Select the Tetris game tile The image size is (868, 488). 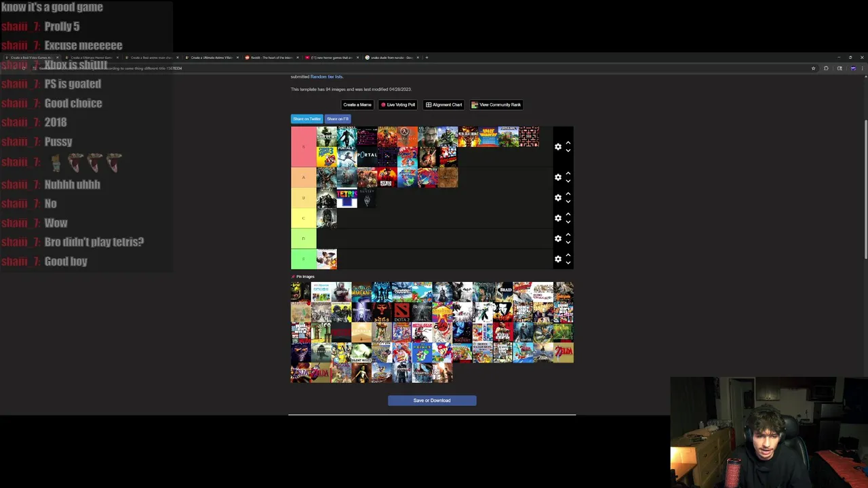click(347, 198)
